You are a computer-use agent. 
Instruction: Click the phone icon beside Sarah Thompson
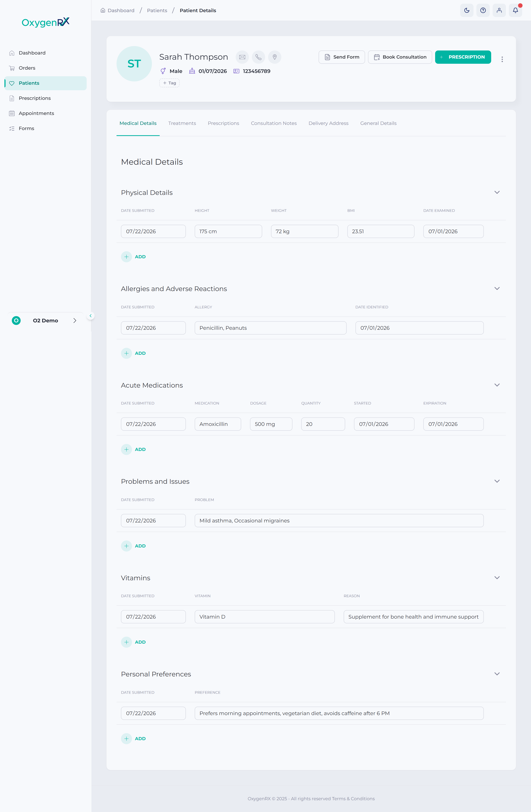pos(258,57)
